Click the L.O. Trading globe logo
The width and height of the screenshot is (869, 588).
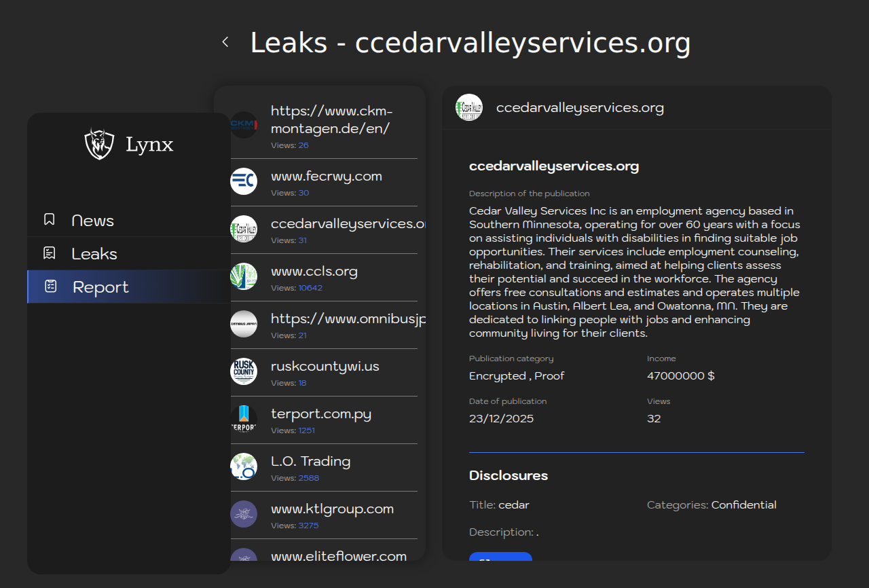(244, 466)
